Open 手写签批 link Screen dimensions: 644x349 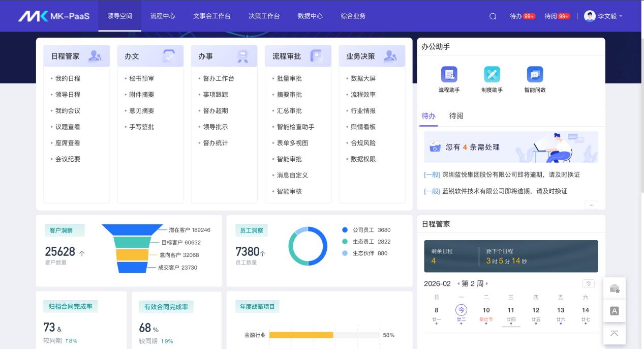[x=142, y=127]
